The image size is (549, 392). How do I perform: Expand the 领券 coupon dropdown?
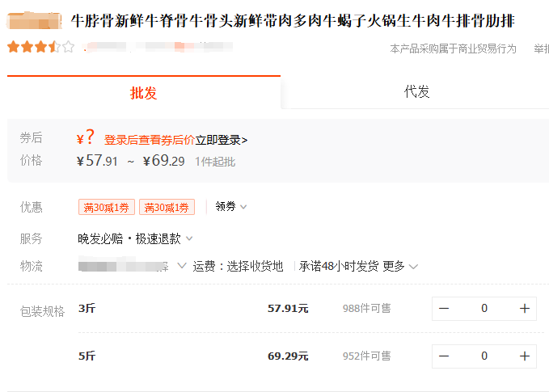231,207
